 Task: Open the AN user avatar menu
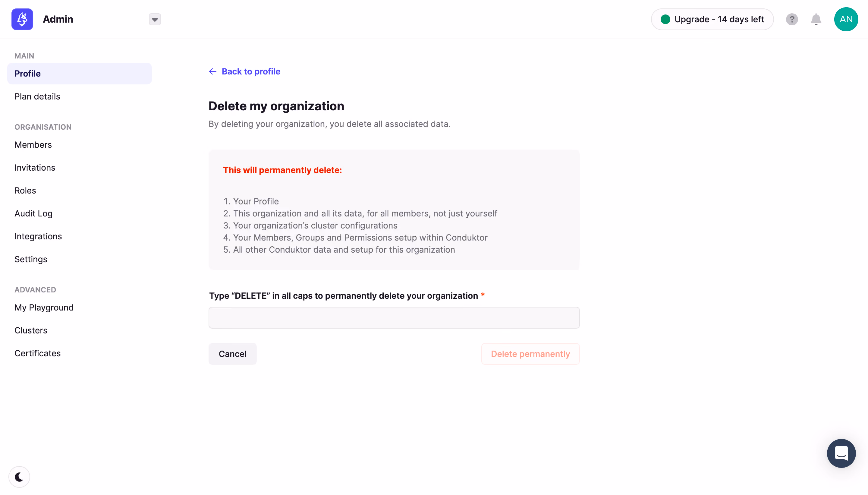(x=846, y=19)
